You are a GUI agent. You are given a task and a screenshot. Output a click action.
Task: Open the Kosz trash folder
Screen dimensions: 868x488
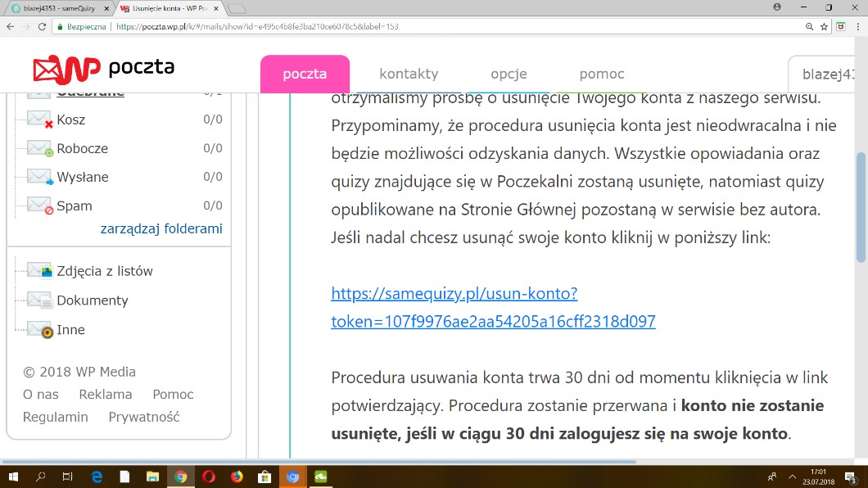coord(70,120)
